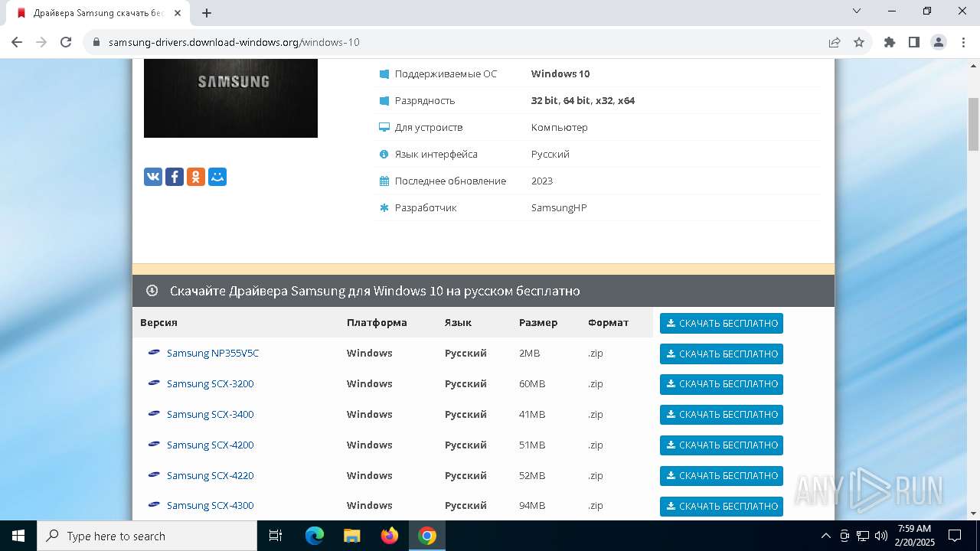
Task: Open Samsung SCX-3400 link
Action: tap(210, 414)
